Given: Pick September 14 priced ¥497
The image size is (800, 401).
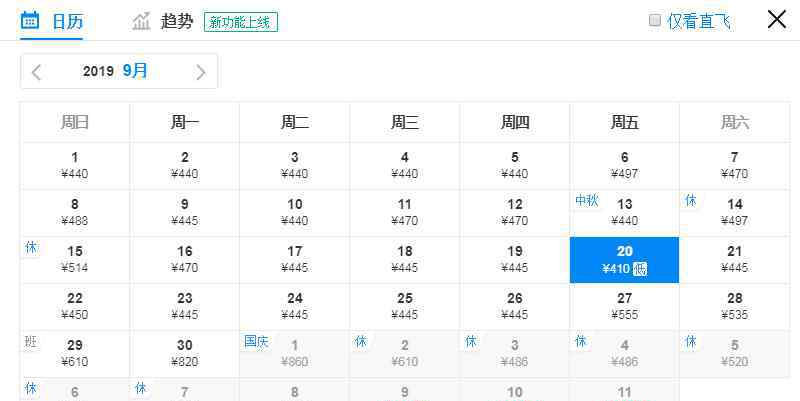Looking at the screenshot, I should pos(735,213).
